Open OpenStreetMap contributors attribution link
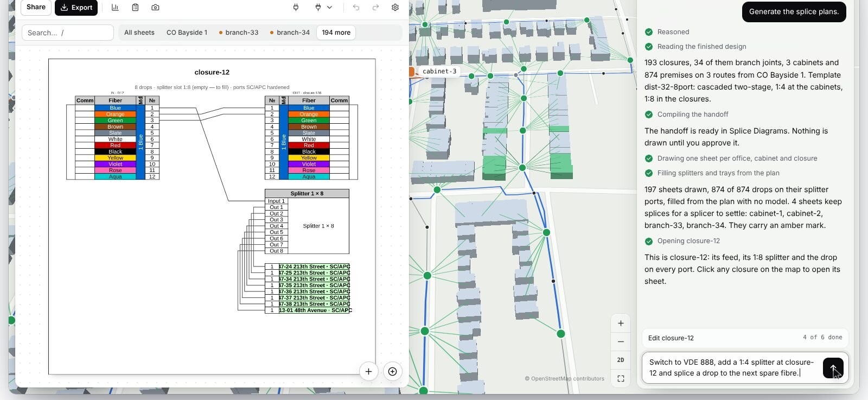 pos(564,378)
